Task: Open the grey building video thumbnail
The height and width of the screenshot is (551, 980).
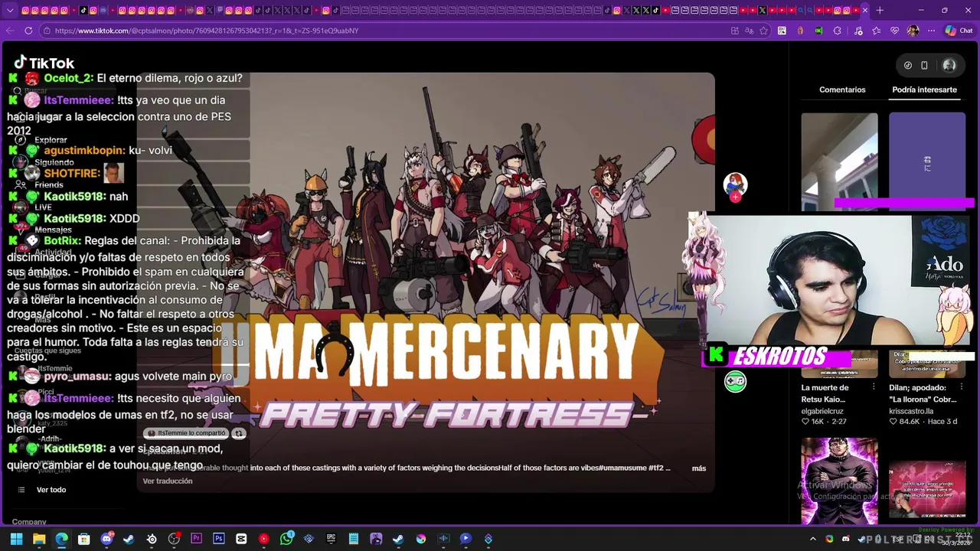Action: pyautogui.click(x=840, y=161)
